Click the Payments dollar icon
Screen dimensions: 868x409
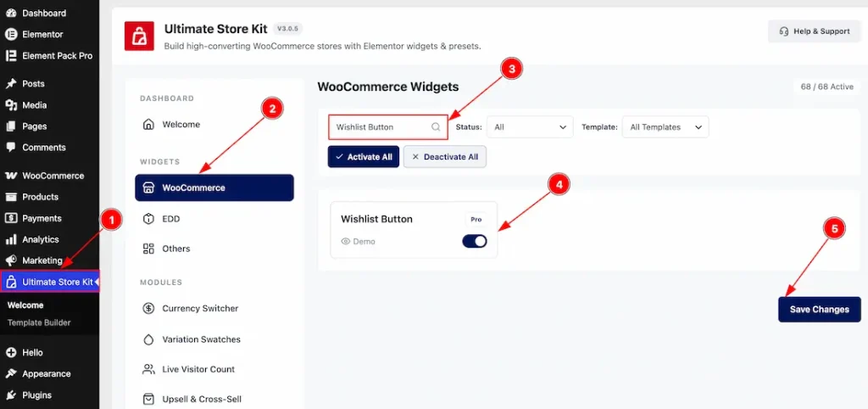[10, 218]
